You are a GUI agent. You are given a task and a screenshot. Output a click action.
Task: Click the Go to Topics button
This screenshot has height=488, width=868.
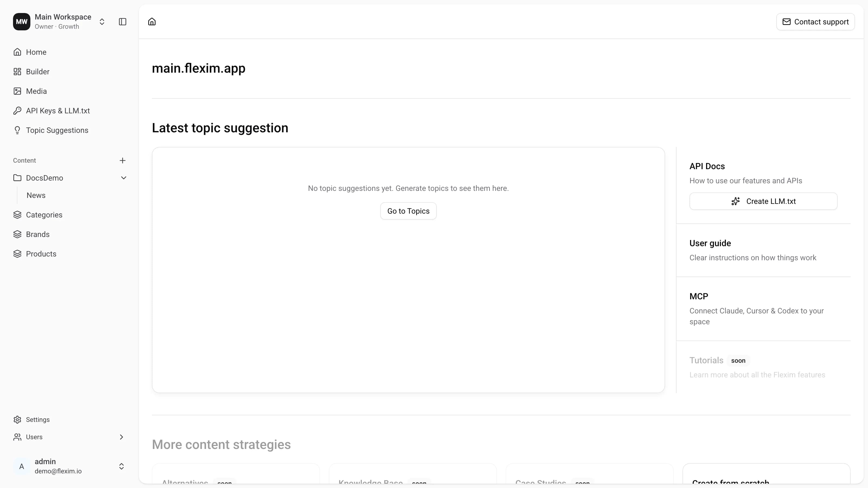pyautogui.click(x=409, y=211)
